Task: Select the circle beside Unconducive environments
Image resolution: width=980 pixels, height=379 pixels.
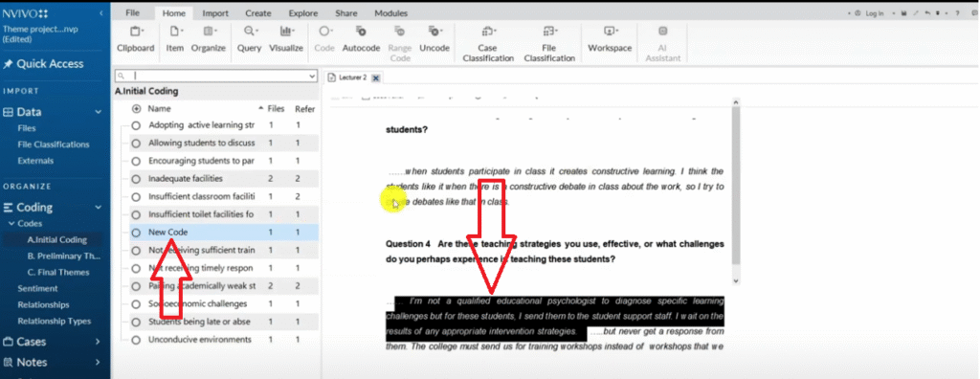Action: coord(136,340)
